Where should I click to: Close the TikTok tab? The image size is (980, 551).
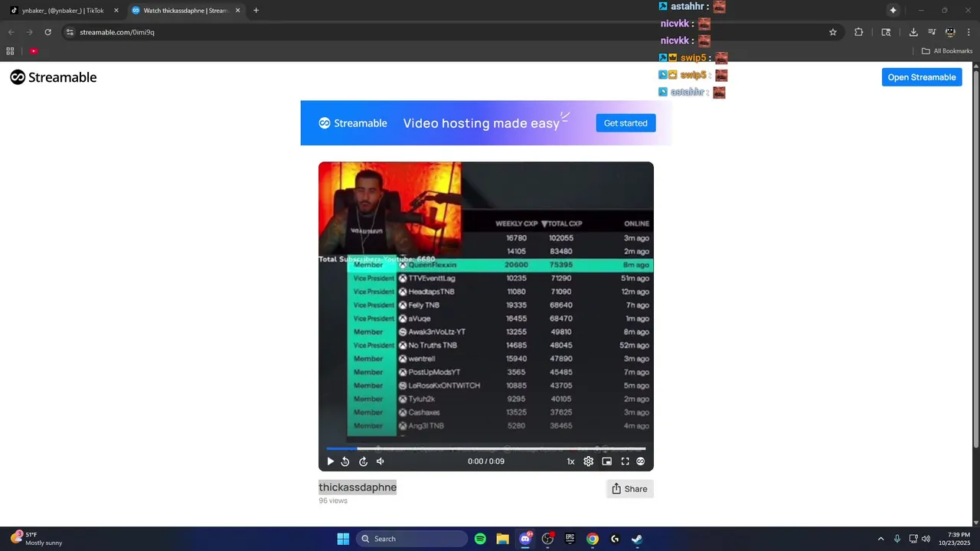point(116,11)
